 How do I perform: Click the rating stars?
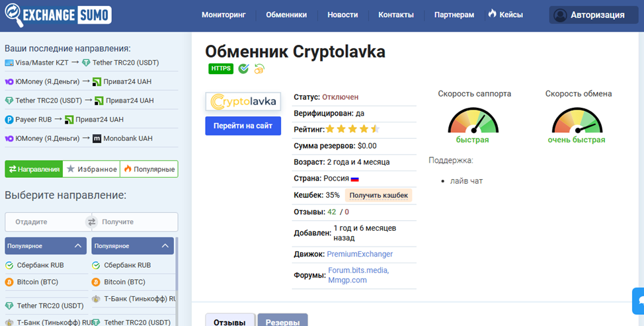352,130
